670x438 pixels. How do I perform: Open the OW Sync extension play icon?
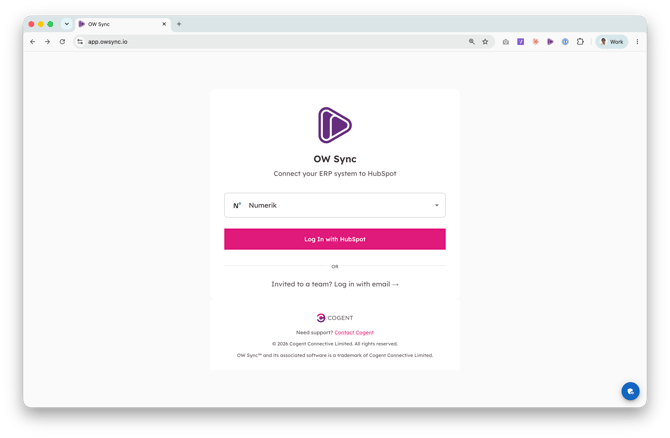click(x=550, y=42)
